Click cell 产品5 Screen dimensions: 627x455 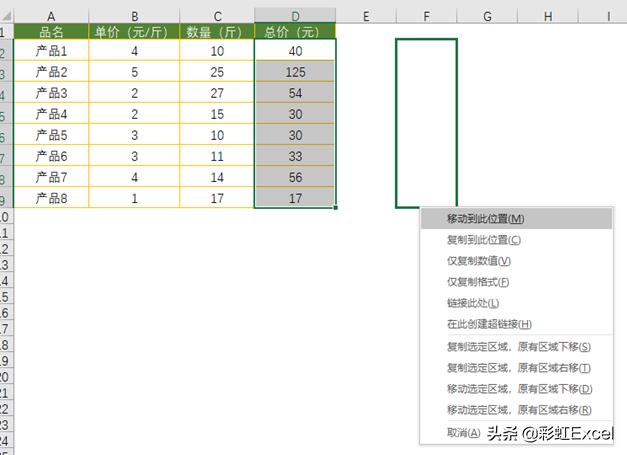51,135
